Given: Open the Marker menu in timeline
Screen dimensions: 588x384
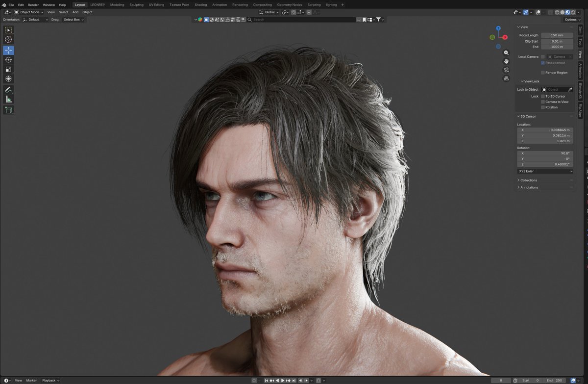Looking at the screenshot, I should 31,381.
